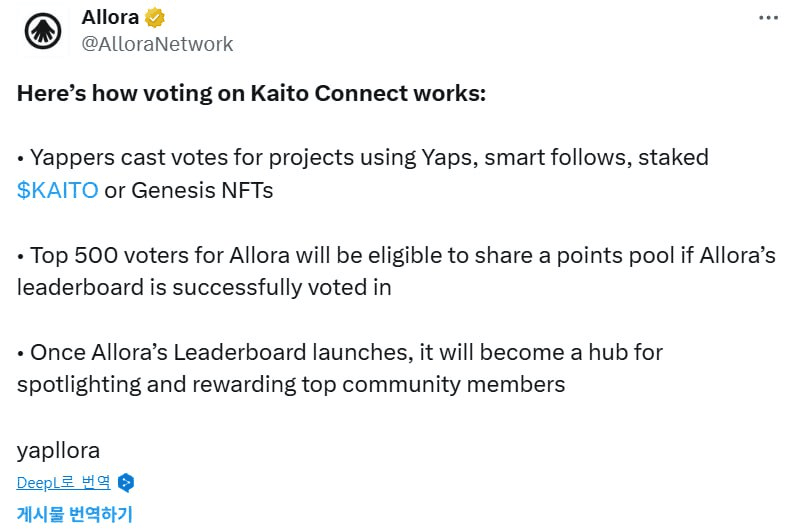Open the @AlloraNetwork handle link
The image size is (802, 532).
click(x=157, y=44)
